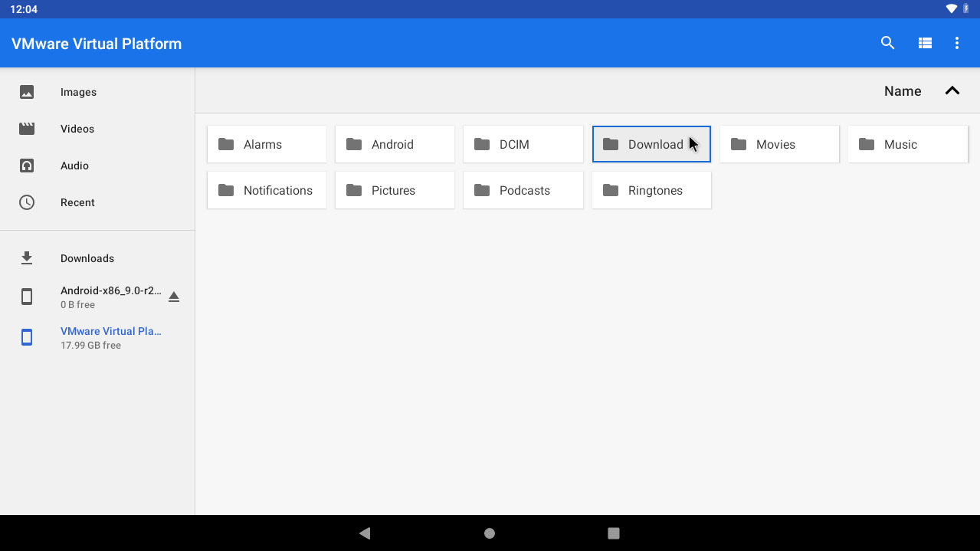
Task: Click the 17.99 GB free text
Action: (x=90, y=346)
